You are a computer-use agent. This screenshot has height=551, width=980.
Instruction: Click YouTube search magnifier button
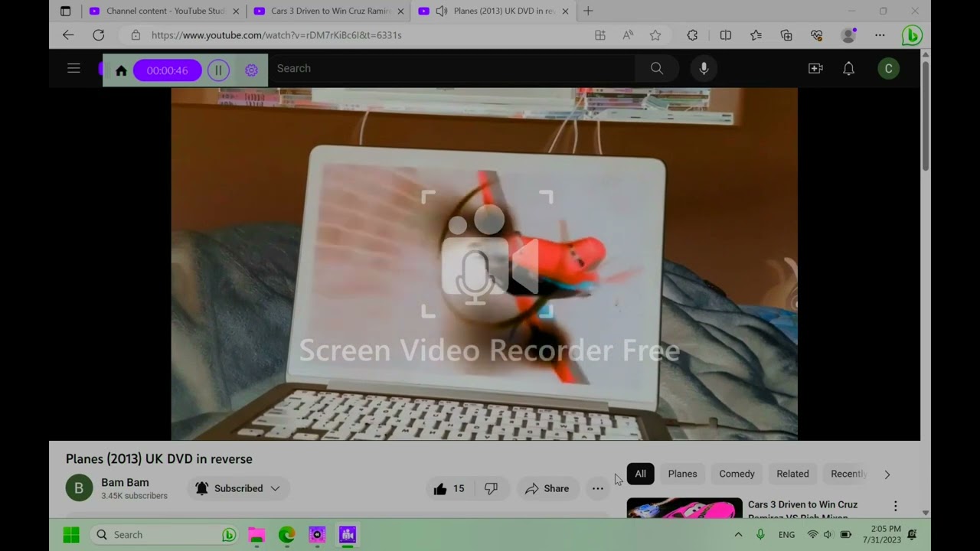(657, 68)
